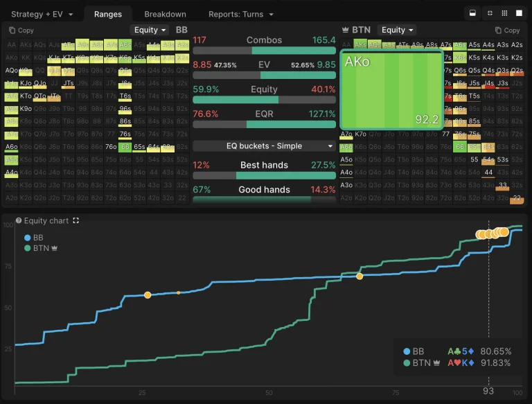The width and height of the screenshot is (532, 404).
Task: Copy the BB range with Copy button
Action: coord(21,30)
